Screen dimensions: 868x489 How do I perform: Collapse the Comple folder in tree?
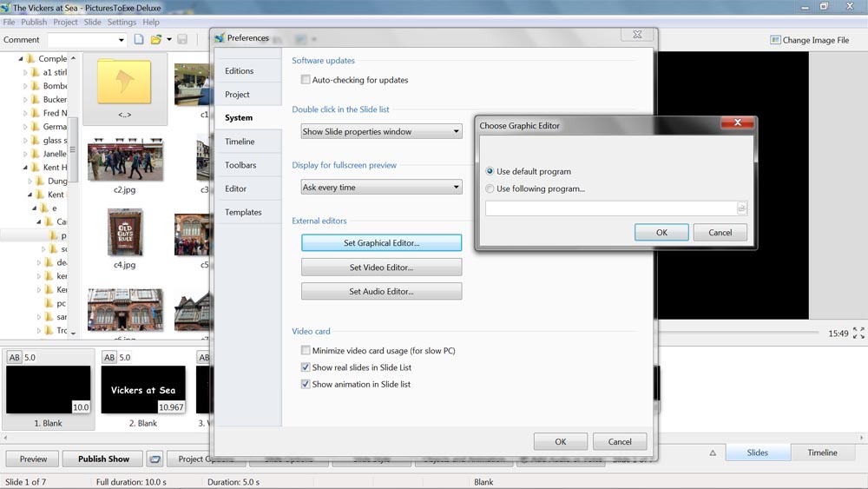click(x=21, y=59)
